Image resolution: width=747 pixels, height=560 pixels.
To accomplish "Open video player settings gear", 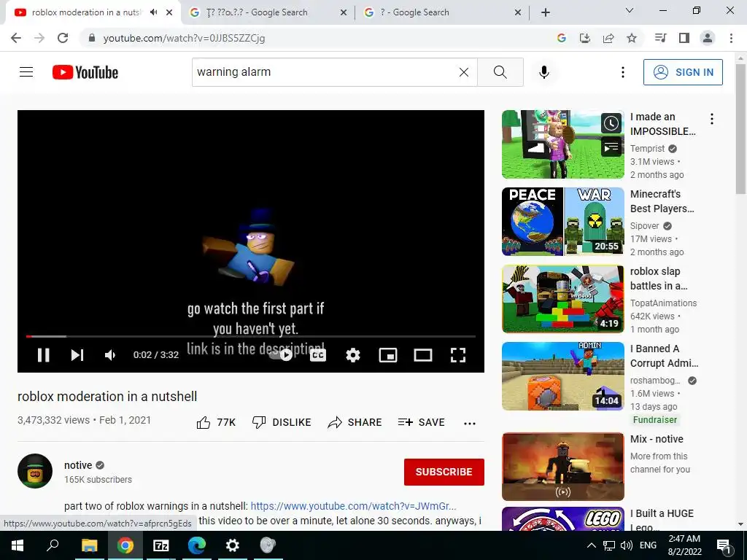I will [353, 355].
